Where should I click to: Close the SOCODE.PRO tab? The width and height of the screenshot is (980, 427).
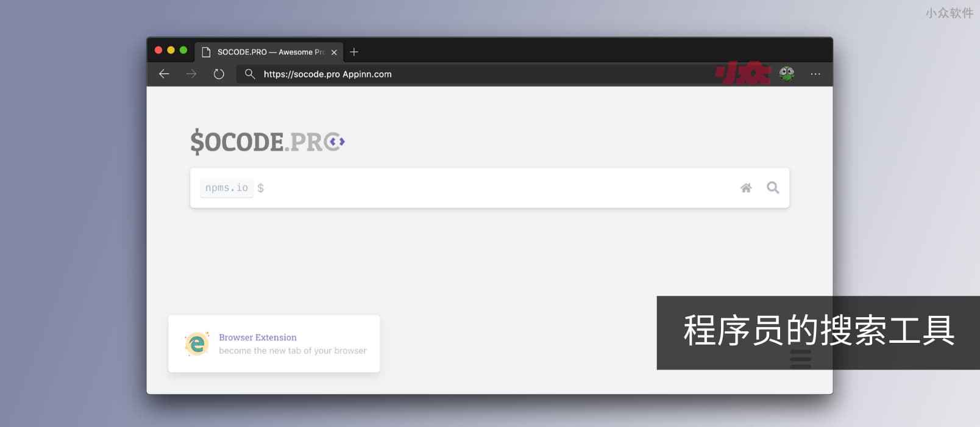pos(334,52)
